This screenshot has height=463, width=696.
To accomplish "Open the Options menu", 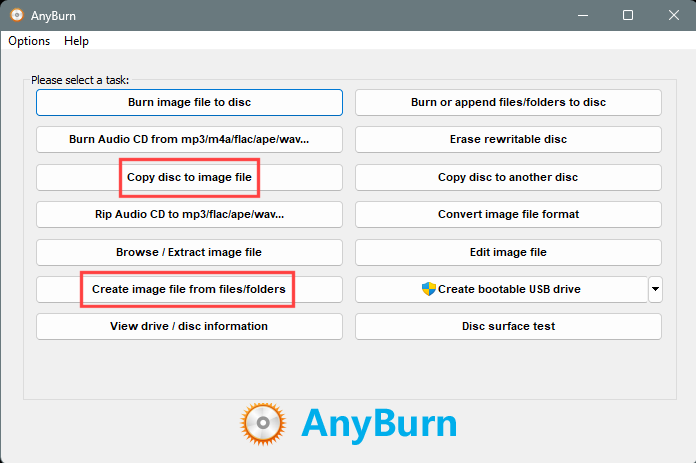I will pos(29,41).
